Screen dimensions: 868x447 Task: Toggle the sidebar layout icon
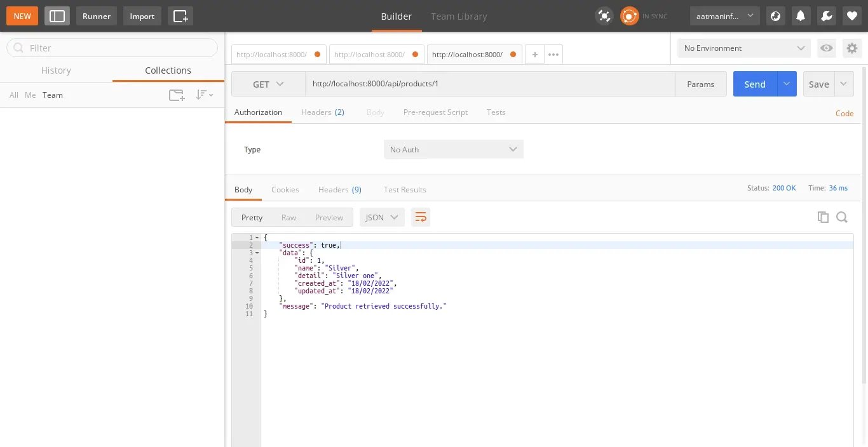pos(57,16)
